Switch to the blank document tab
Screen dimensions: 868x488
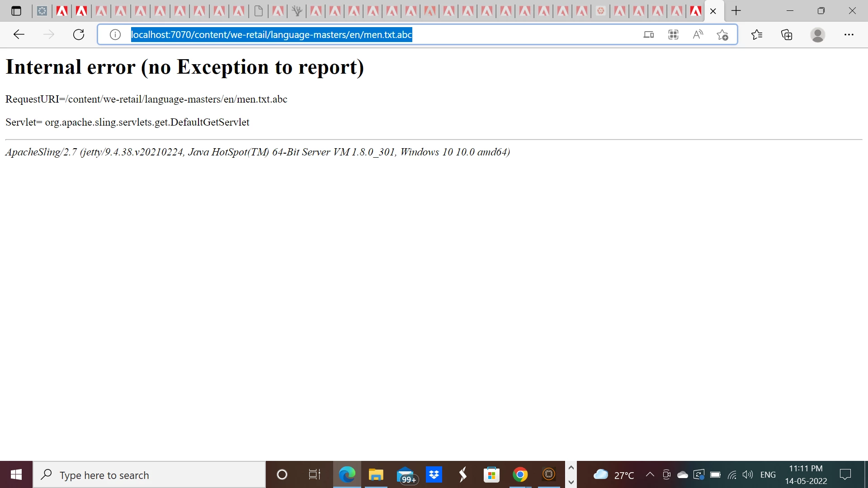tap(259, 11)
